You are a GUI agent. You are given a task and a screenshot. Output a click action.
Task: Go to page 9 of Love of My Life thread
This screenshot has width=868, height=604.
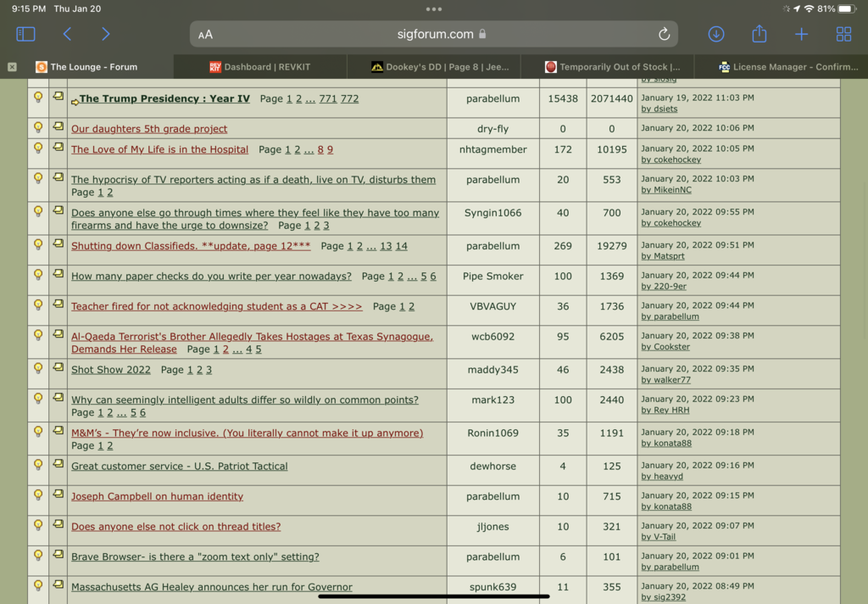point(330,149)
